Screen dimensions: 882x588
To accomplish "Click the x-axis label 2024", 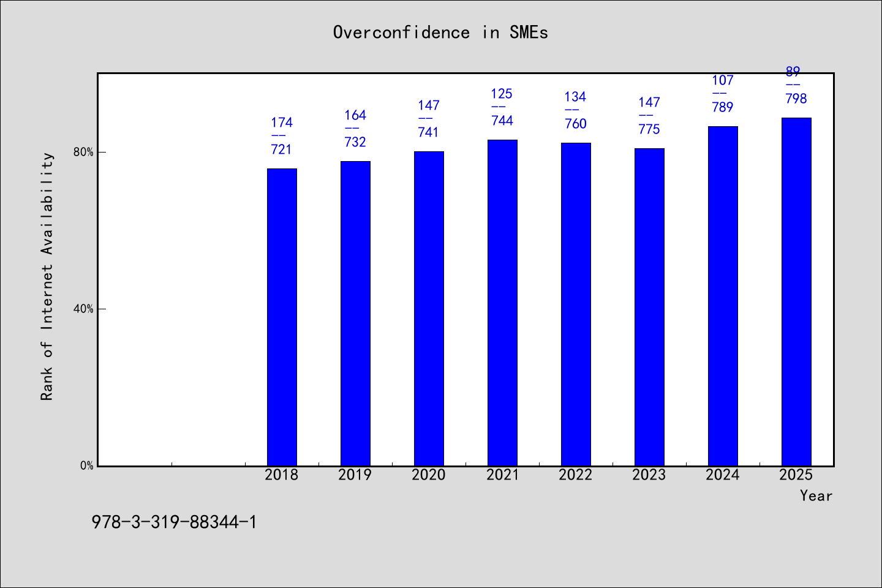I will [x=723, y=475].
